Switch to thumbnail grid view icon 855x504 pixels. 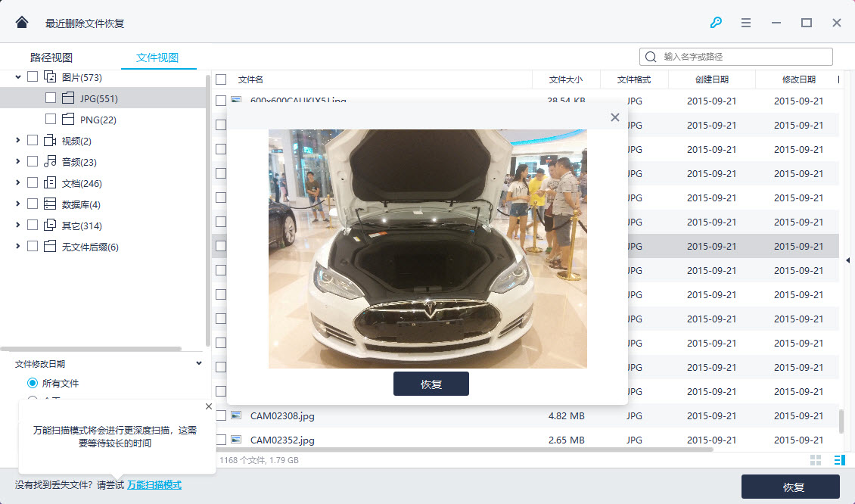816,460
